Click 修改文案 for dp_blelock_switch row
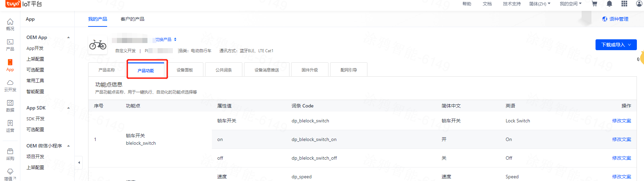 [x=622, y=121]
